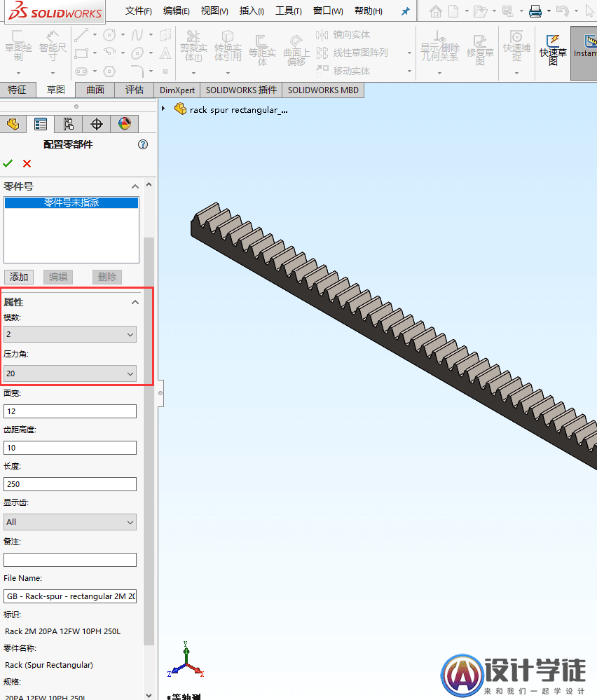The width and height of the screenshot is (597, 700).
Task: Toggle the 快速草图 rapid sketch tool
Action: 553,50
